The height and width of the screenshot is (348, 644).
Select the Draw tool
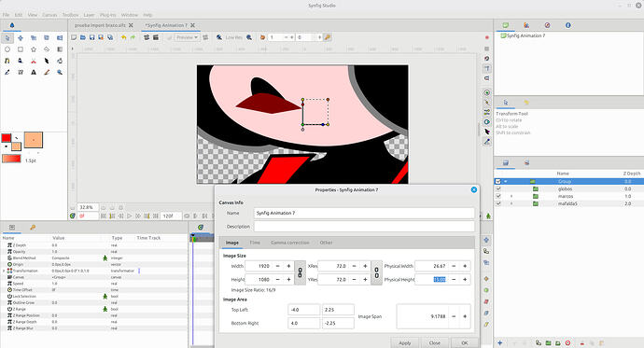pyautogui.click(x=21, y=61)
